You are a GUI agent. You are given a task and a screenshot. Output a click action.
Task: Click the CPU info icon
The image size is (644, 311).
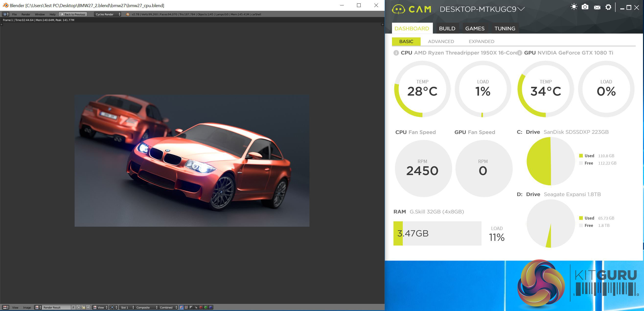[x=396, y=53]
